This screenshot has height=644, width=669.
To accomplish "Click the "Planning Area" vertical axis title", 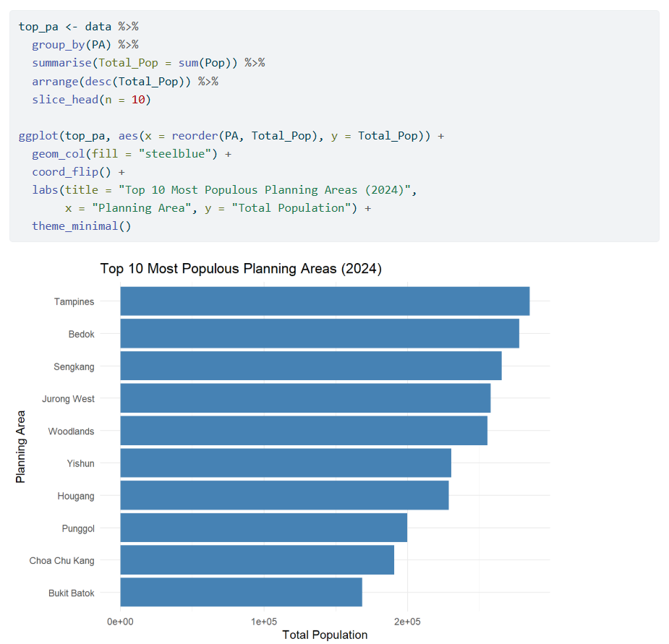I will click(21, 447).
